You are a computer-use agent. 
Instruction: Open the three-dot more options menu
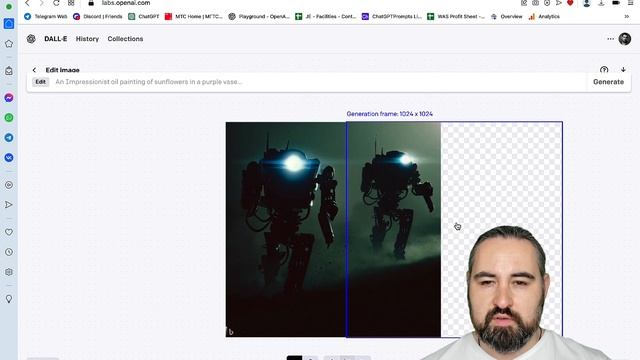[x=611, y=39]
